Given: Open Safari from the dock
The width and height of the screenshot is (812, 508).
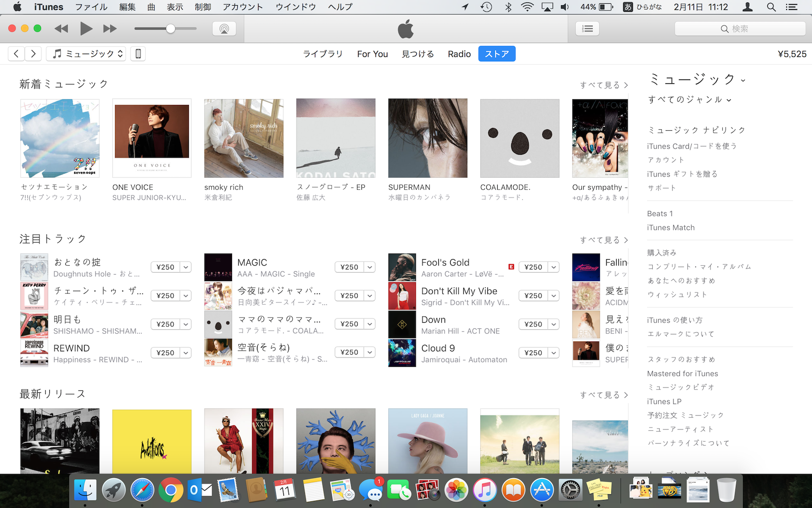Looking at the screenshot, I should tap(142, 490).
